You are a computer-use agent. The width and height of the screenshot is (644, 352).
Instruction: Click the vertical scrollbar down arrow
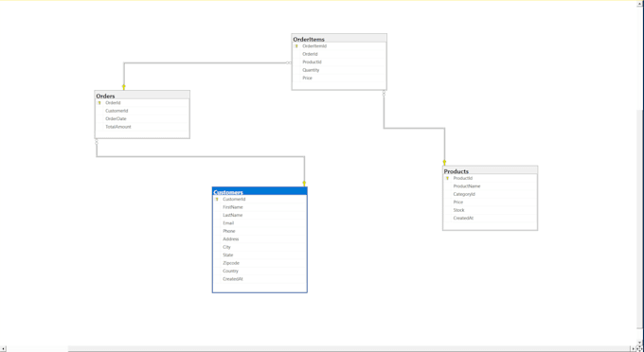[639, 343]
